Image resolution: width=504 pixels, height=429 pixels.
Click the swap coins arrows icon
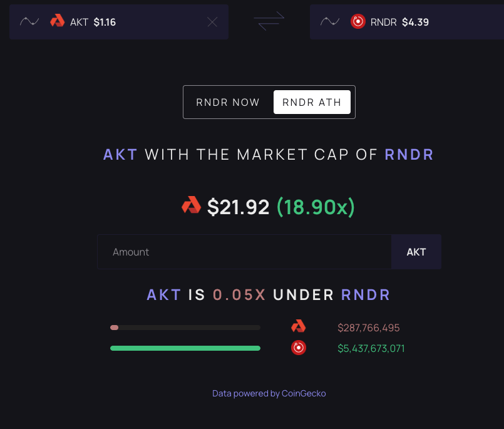click(269, 21)
